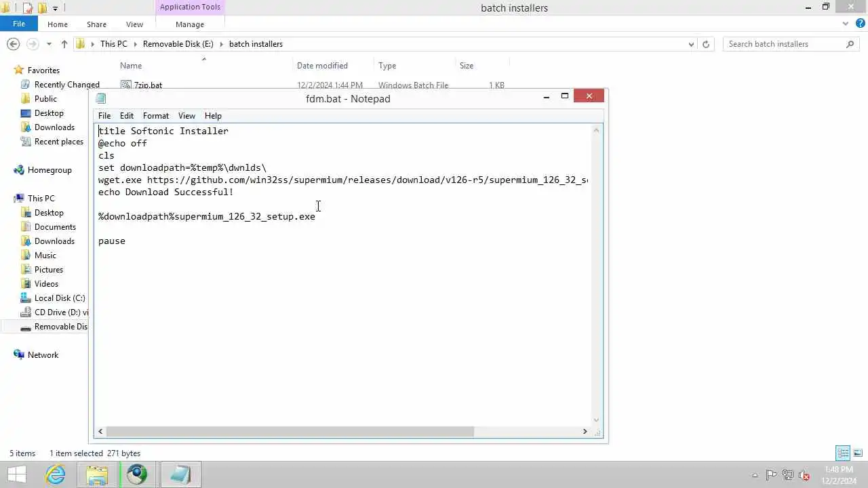
Task: Open Local Disk (C:)
Action: point(60,298)
